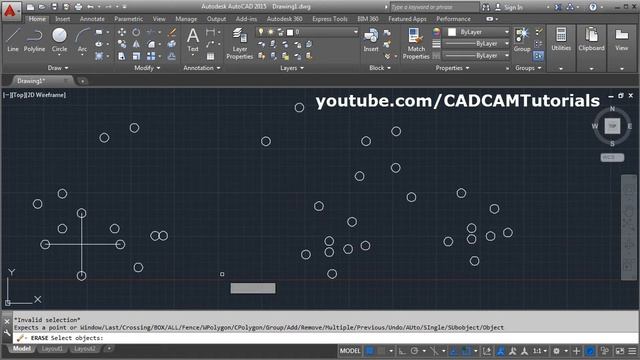Open the annotation scale 1:1 dropdown
Viewport: 640px width, 360px height.
(x=540, y=351)
